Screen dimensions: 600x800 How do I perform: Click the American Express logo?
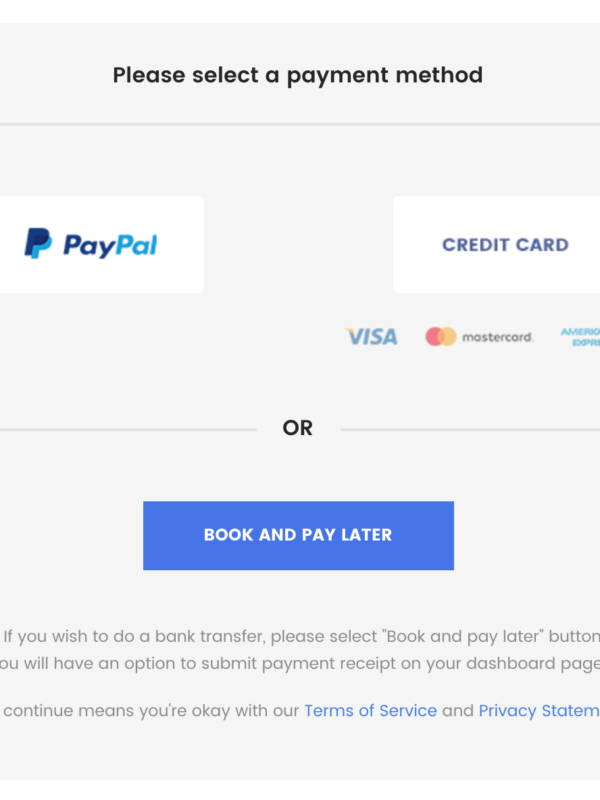(581, 337)
